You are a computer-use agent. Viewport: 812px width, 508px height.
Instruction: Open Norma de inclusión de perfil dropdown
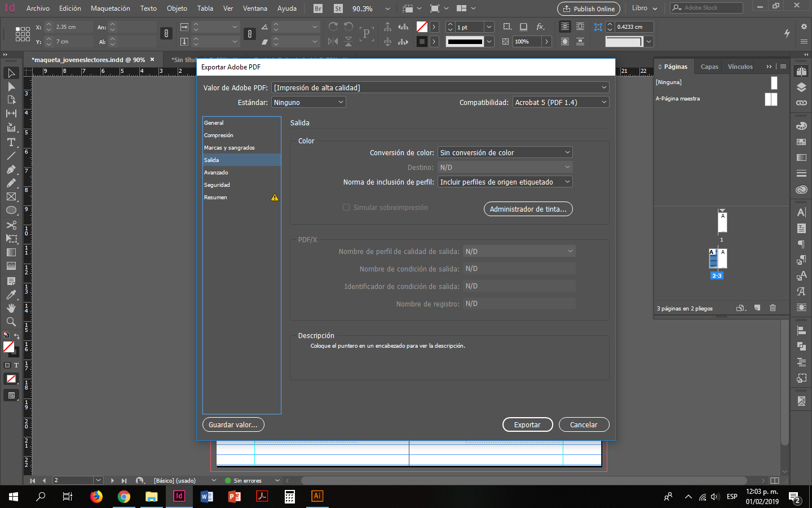505,182
